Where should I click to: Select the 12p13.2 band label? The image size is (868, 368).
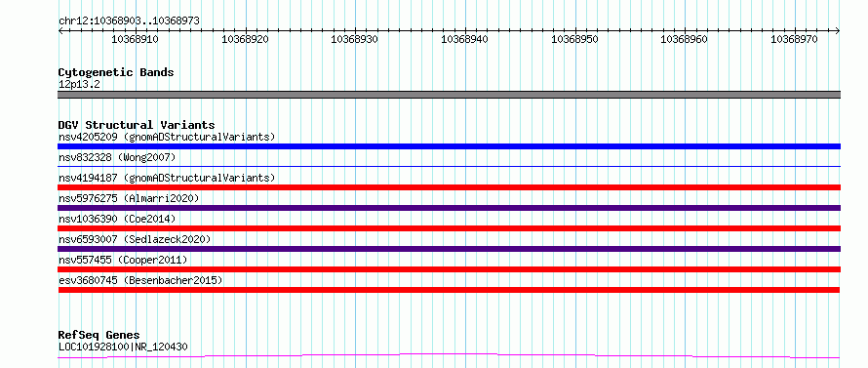pos(79,85)
